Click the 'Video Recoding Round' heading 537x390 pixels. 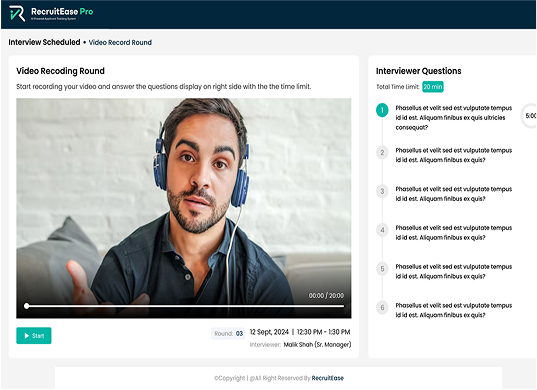click(60, 71)
